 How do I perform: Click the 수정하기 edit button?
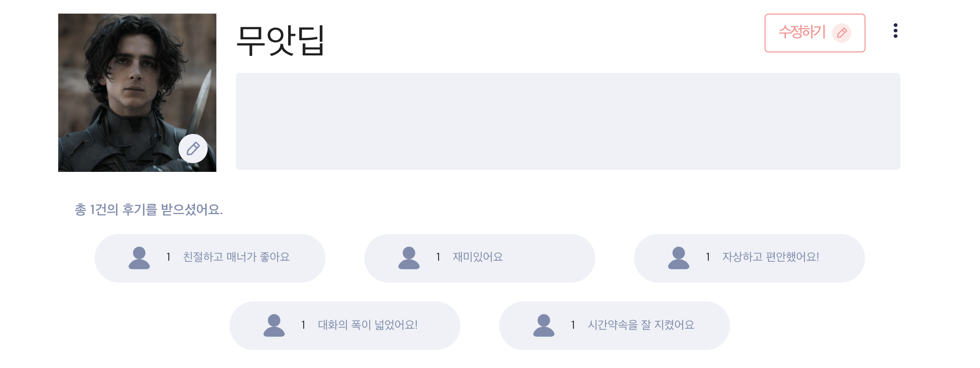coord(815,33)
